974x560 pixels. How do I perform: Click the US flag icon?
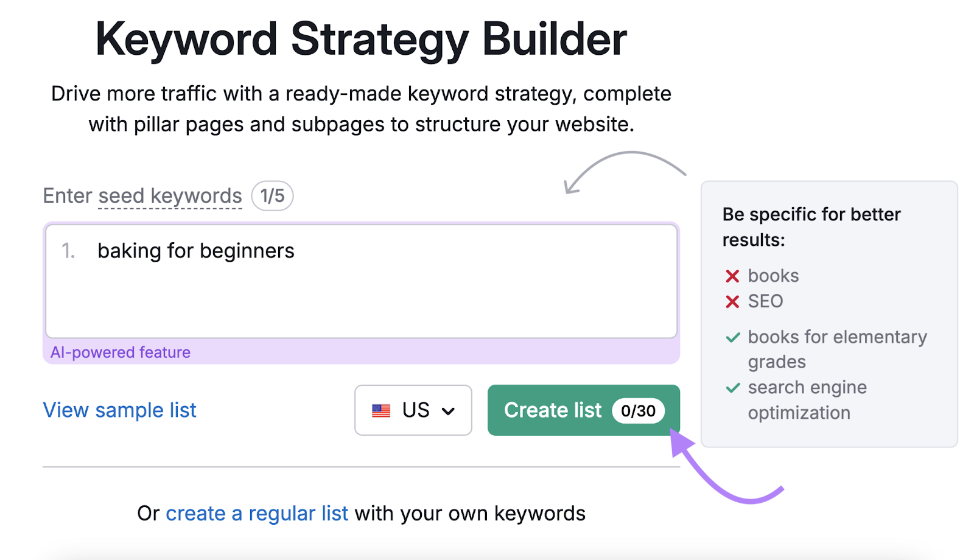[x=382, y=410]
